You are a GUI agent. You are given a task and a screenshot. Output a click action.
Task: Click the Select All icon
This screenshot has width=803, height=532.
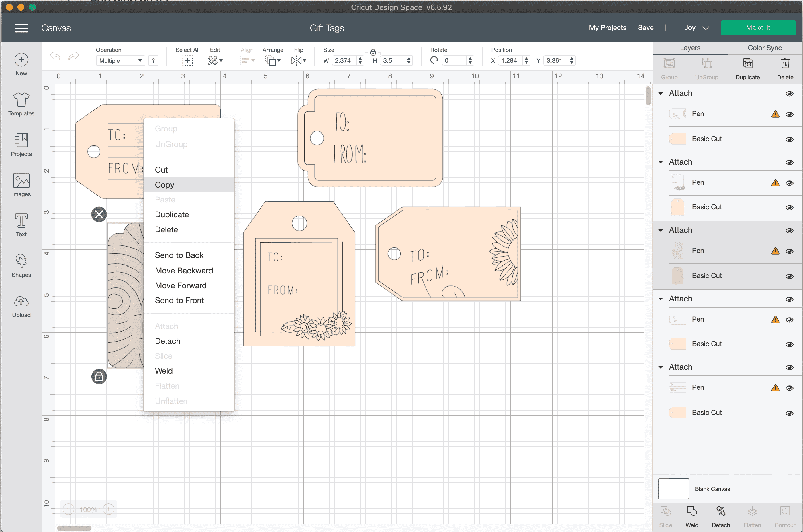click(x=187, y=61)
